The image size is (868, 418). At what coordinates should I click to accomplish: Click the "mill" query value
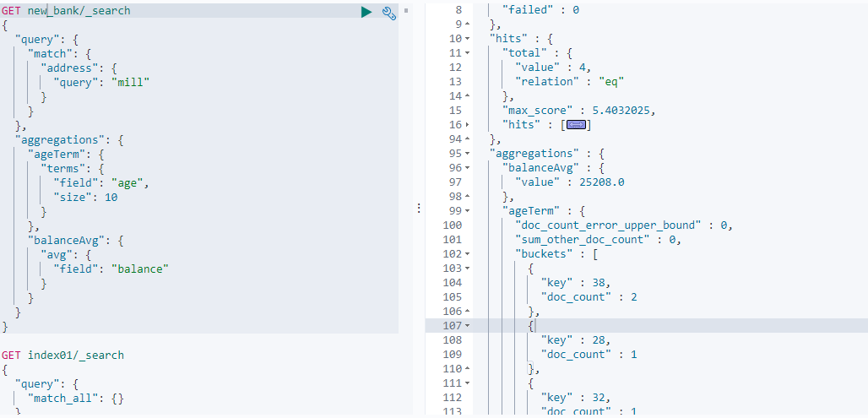click(131, 83)
